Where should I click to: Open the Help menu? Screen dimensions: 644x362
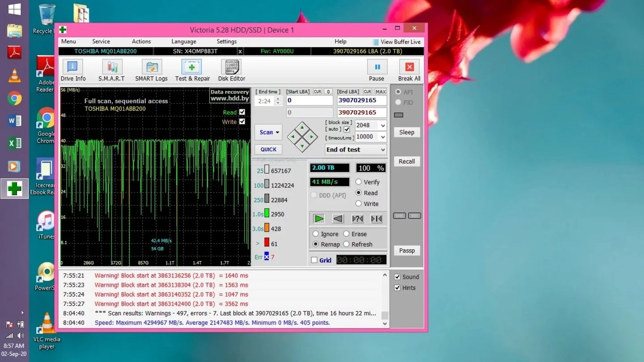340,42
